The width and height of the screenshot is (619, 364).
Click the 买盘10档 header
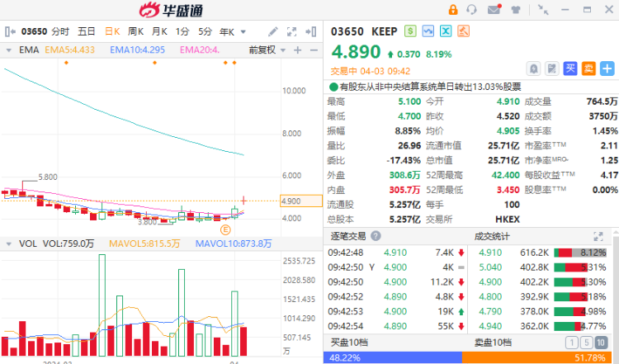[349, 343]
